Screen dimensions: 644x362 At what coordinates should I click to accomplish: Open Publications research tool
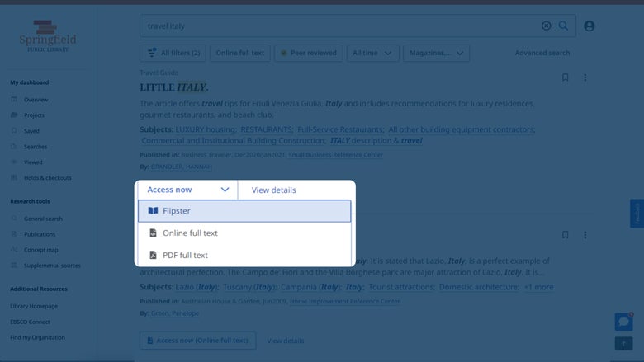tap(40, 234)
